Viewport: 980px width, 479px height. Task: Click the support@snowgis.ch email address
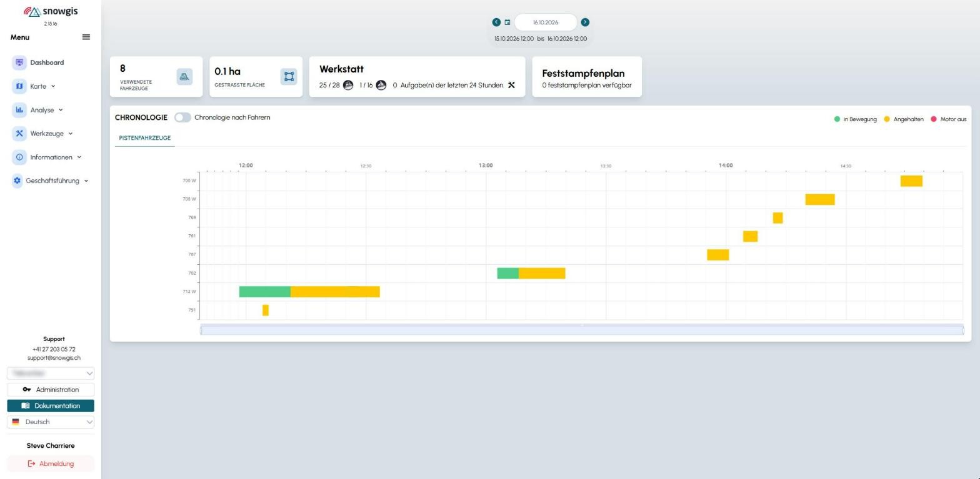(x=54, y=358)
